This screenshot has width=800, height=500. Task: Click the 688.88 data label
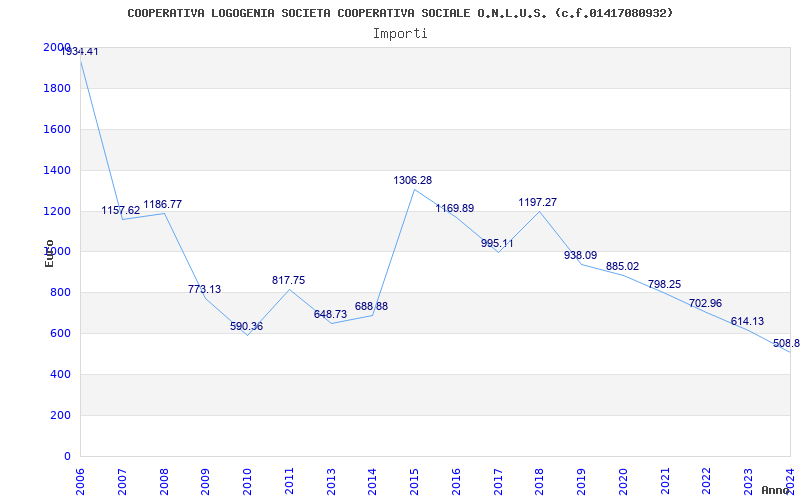pos(371,306)
